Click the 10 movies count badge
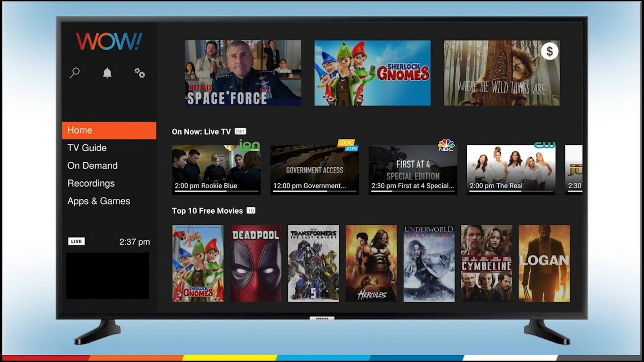Image resolution: width=644 pixels, height=362 pixels. coord(251,210)
